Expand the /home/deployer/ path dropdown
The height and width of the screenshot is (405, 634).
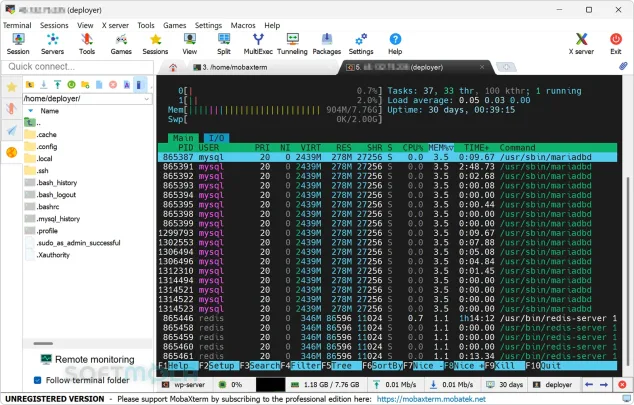pos(147,99)
